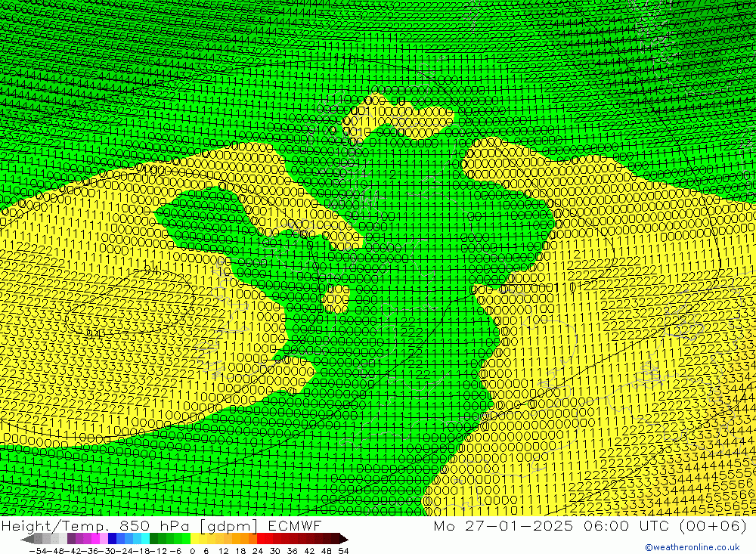This screenshot has width=756, height=554.
Task: Click the '-54' value on the scale
Action: [x=38, y=551]
